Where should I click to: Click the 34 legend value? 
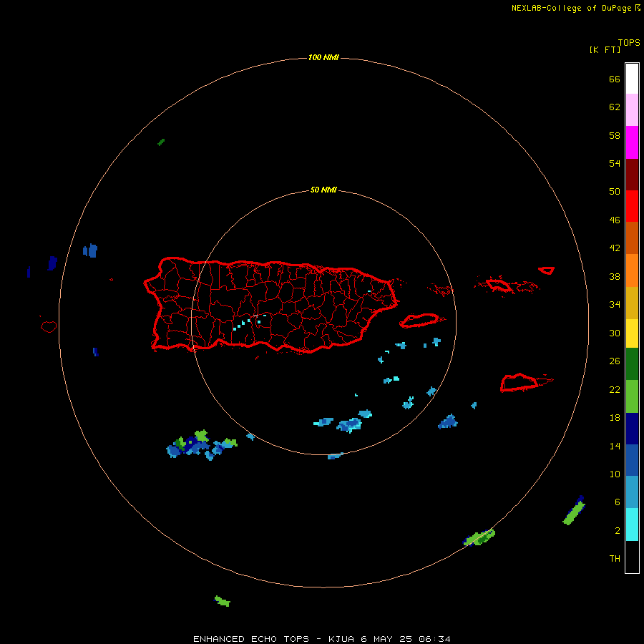[615, 305]
